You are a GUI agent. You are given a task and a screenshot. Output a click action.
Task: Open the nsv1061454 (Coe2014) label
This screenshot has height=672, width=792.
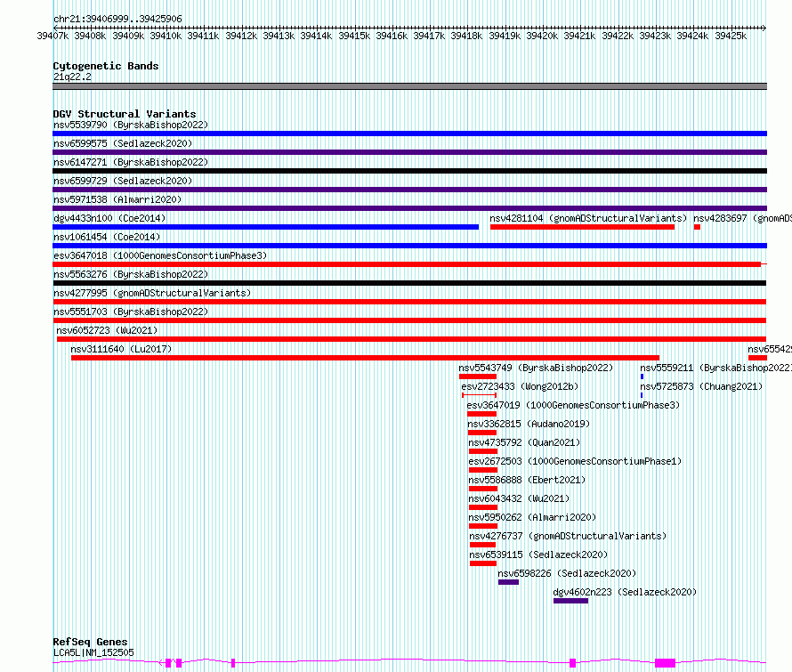[107, 237]
